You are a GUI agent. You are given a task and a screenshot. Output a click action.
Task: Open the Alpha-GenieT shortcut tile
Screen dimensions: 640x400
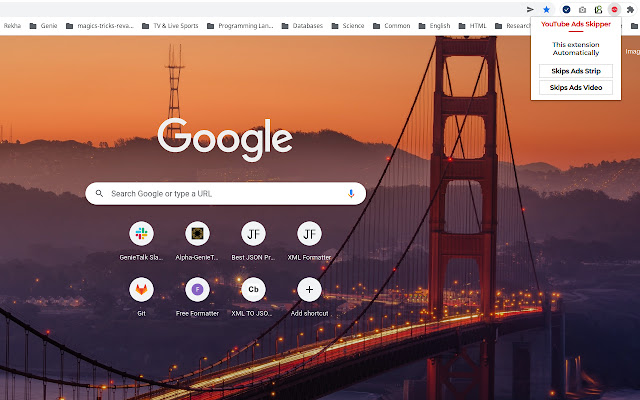pyautogui.click(x=197, y=241)
